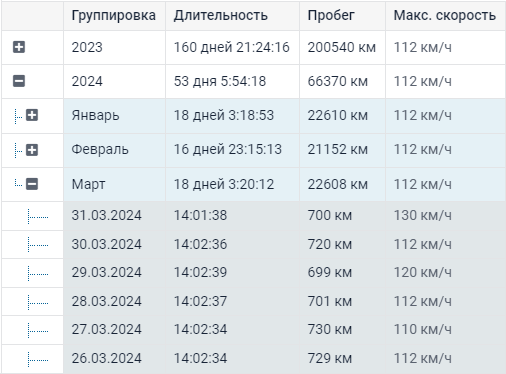Sort by Группировка column header
The width and height of the screenshot is (506, 374).
pos(114,15)
